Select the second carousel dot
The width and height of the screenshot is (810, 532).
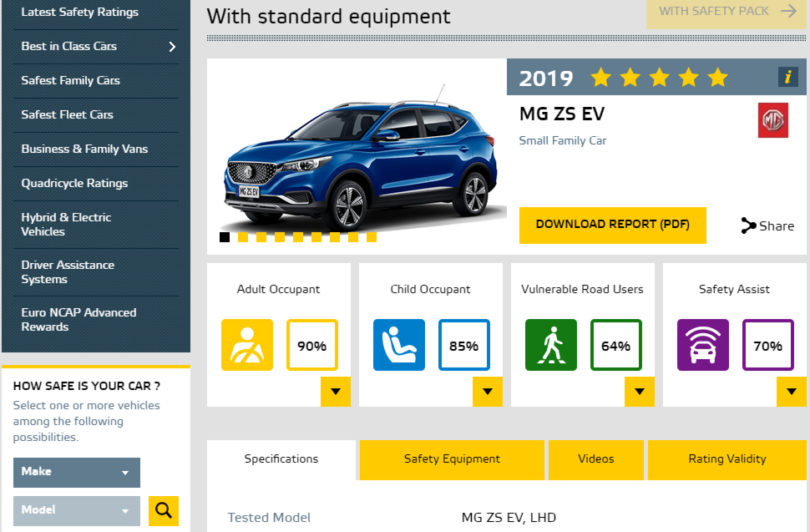(x=243, y=237)
